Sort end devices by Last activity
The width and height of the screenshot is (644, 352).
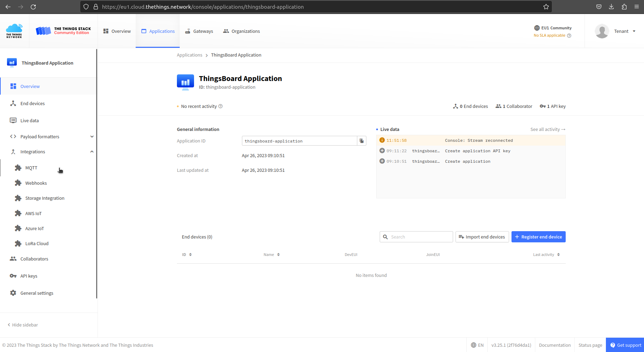pos(546,254)
